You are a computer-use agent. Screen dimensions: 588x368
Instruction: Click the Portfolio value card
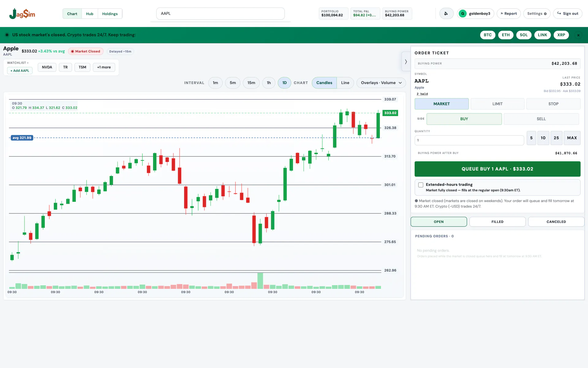click(333, 13)
